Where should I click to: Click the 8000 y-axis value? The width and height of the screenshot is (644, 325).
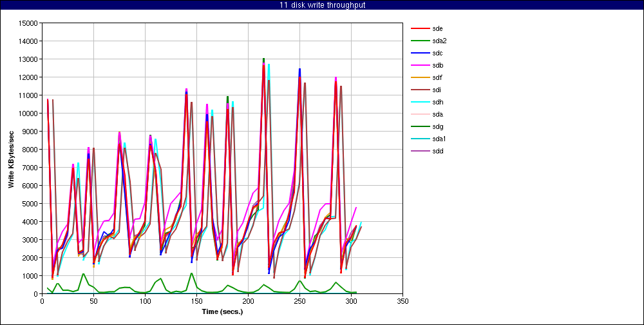point(30,150)
